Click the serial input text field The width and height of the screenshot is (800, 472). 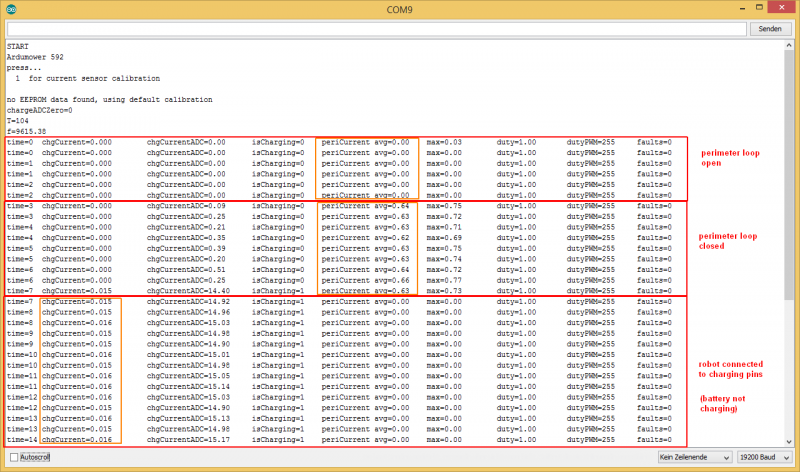point(377,29)
